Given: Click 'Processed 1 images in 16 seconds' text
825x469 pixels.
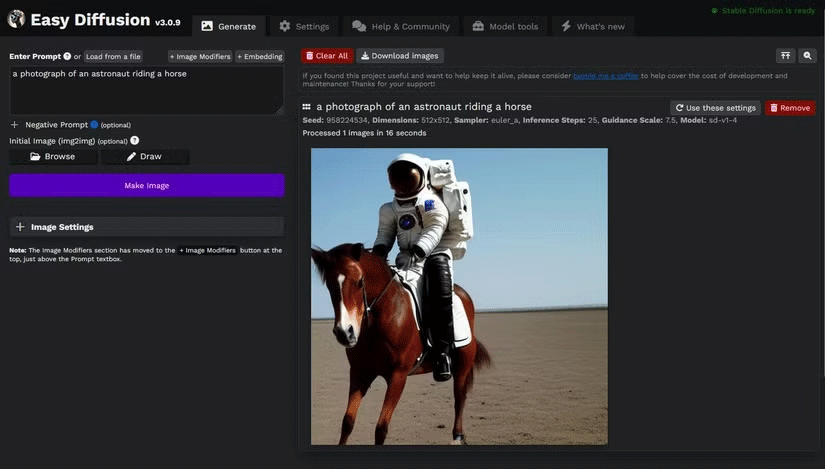Looking at the screenshot, I should point(364,133).
